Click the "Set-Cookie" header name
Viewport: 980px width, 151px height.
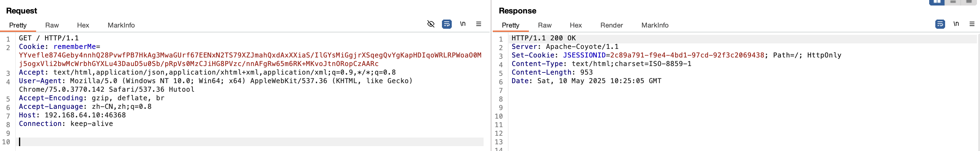click(533, 55)
